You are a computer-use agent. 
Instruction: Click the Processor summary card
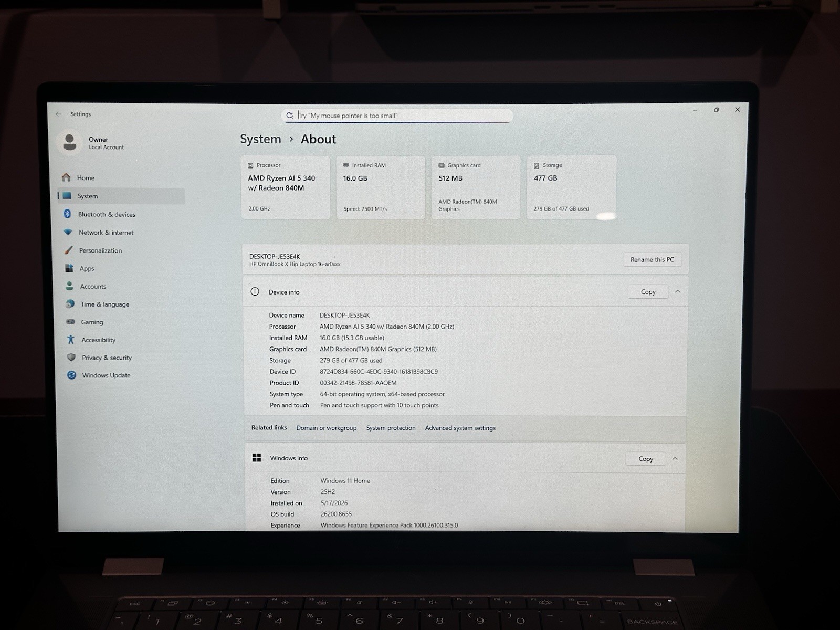(286, 187)
